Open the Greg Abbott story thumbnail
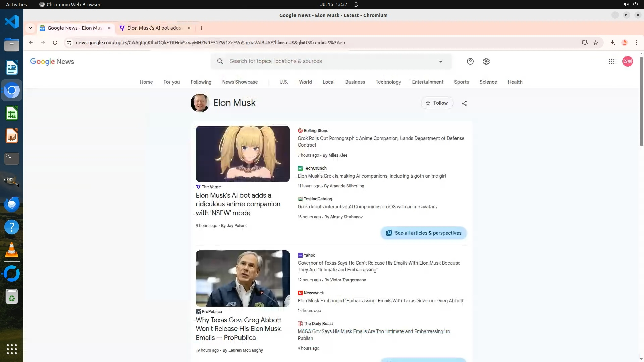Image resolution: width=644 pixels, height=362 pixels. click(x=243, y=278)
